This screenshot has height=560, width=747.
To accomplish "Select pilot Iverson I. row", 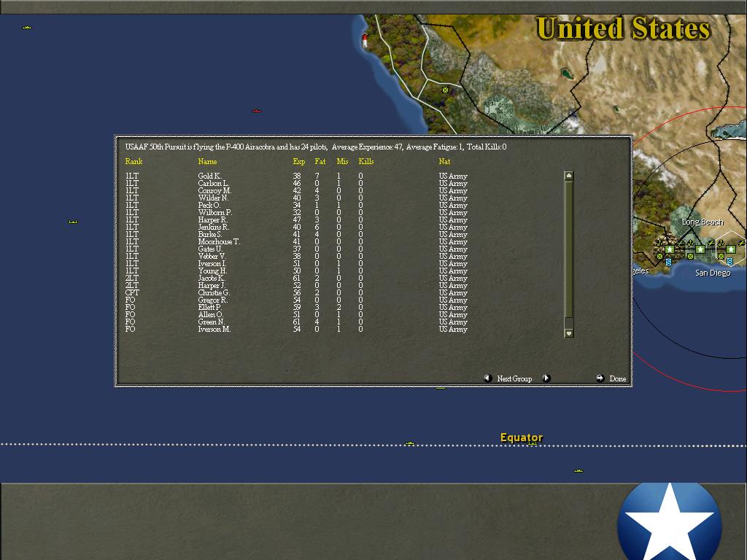I will (296, 263).
